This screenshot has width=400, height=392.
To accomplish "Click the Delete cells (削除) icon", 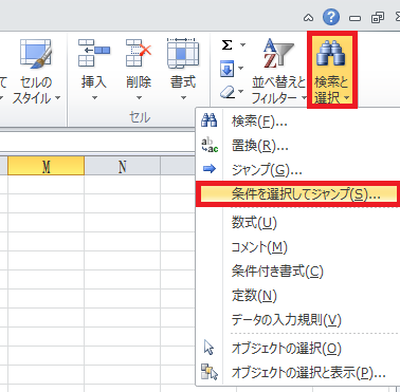I will point(139,53).
